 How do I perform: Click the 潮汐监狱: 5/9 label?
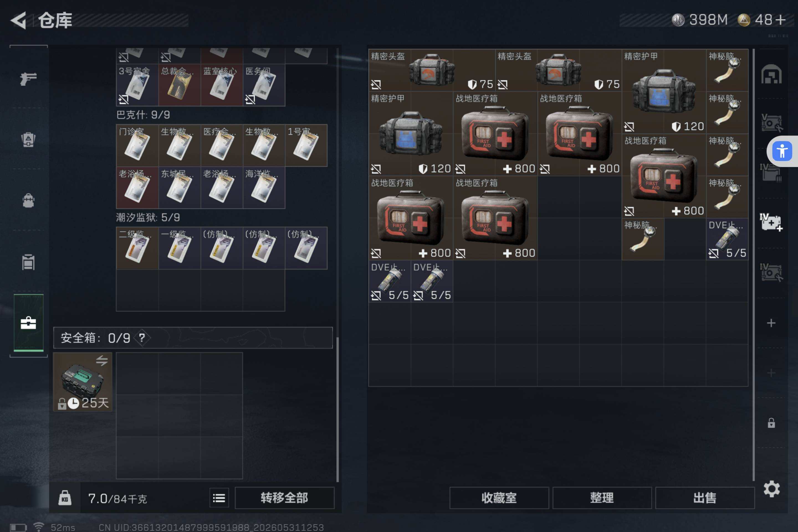(148, 218)
